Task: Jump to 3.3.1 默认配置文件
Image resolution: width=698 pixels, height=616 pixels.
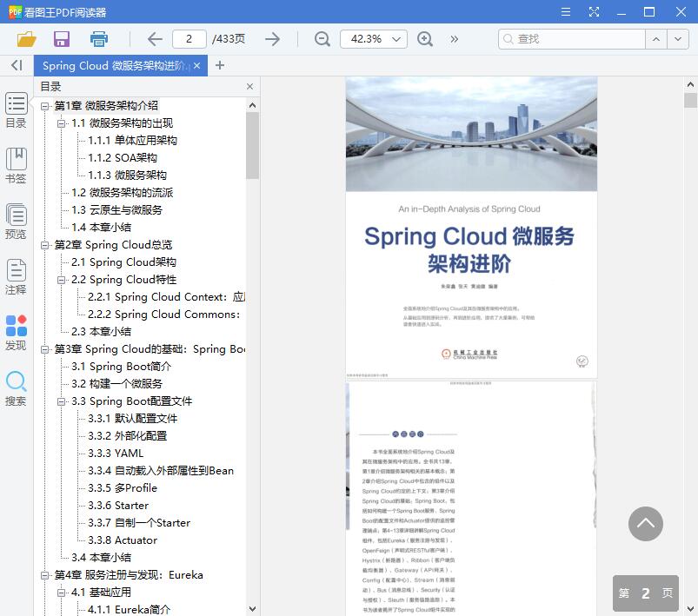Action: 133,418
